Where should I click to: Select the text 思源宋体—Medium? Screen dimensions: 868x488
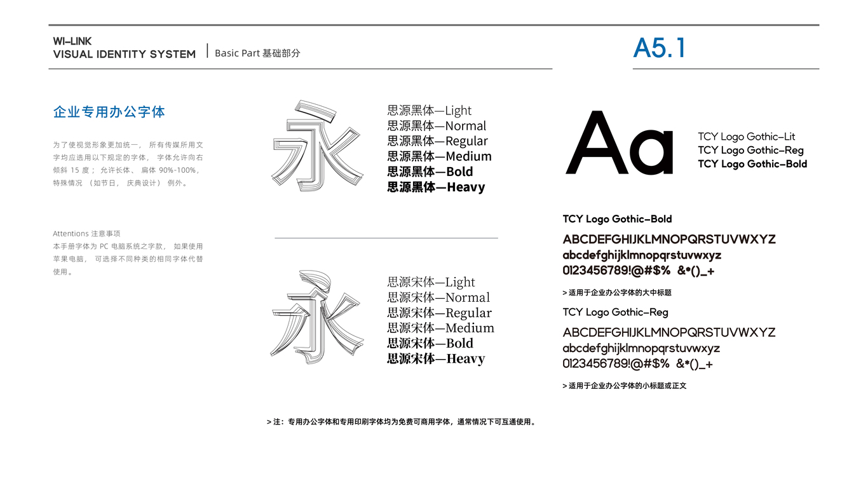tap(441, 328)
